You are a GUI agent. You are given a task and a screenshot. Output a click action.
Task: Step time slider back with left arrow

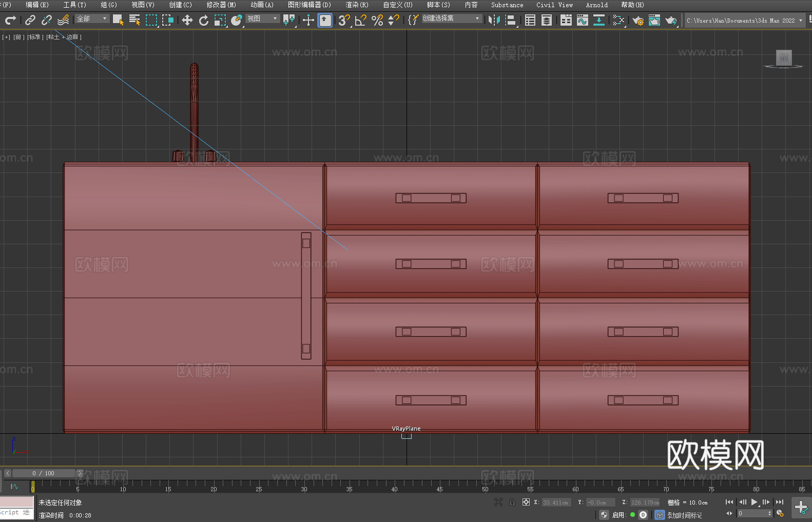(8, 473)
